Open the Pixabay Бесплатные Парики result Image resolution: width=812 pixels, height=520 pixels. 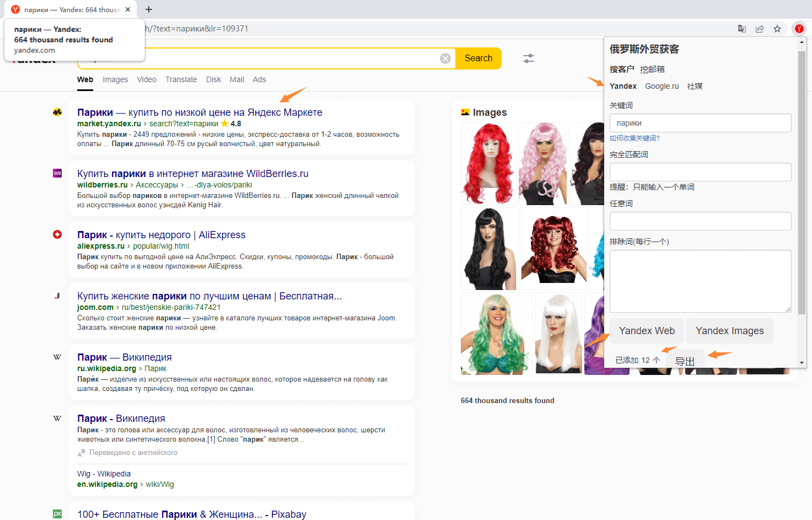click(x=192, y=514)
